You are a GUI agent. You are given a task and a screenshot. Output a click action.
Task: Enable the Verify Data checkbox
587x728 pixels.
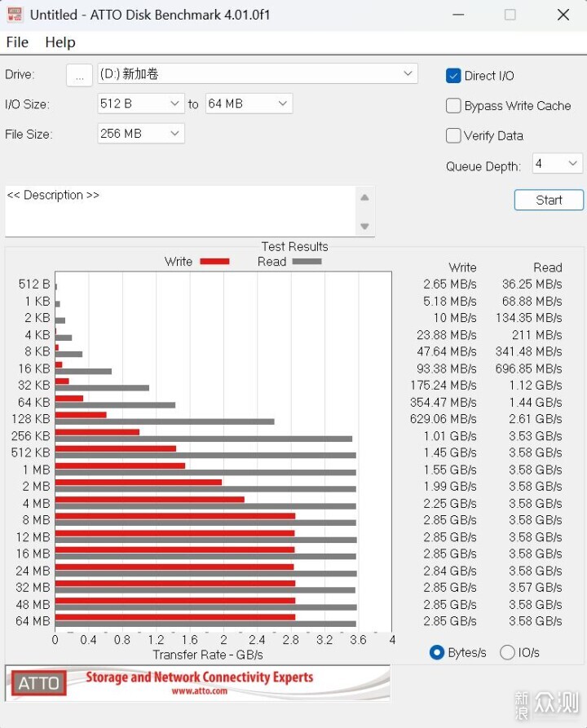click(453, 135)
